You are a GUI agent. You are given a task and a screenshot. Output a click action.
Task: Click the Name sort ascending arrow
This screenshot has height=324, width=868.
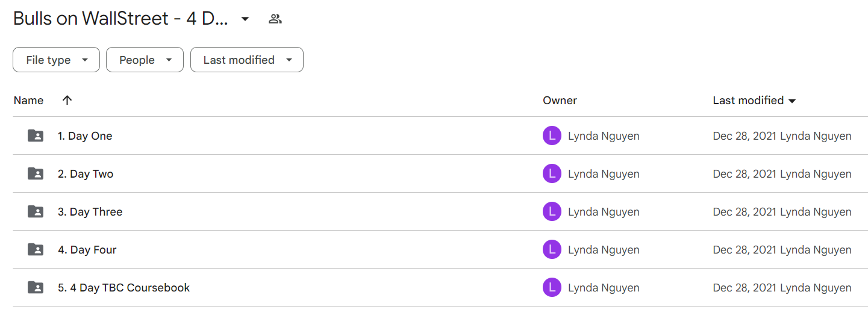(67, 100)
